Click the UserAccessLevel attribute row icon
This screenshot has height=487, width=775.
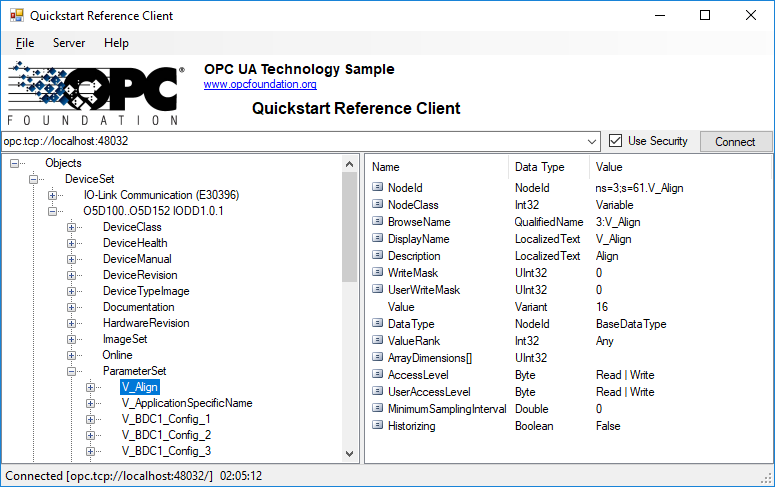[378, 391]
